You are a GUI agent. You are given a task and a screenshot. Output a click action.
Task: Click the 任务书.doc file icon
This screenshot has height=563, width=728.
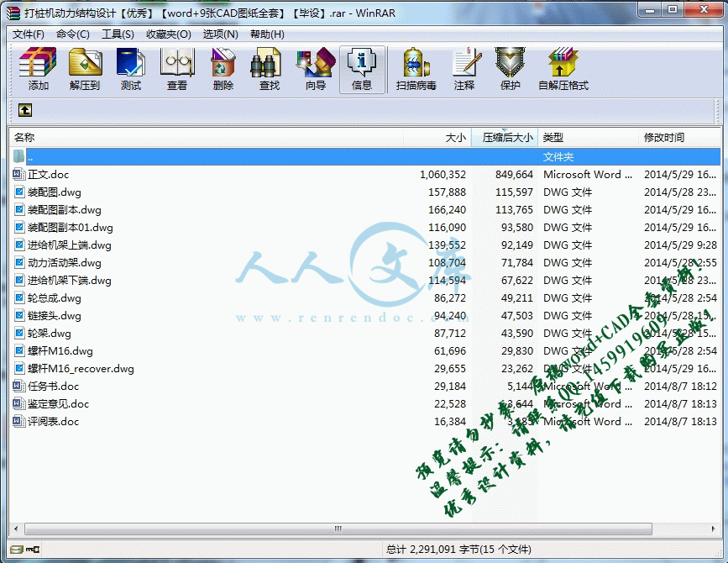19,386
